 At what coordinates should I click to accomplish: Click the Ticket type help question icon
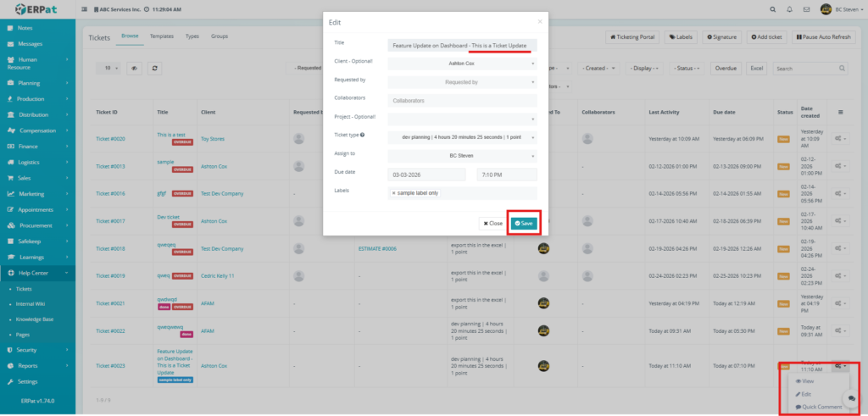[363, 135]
